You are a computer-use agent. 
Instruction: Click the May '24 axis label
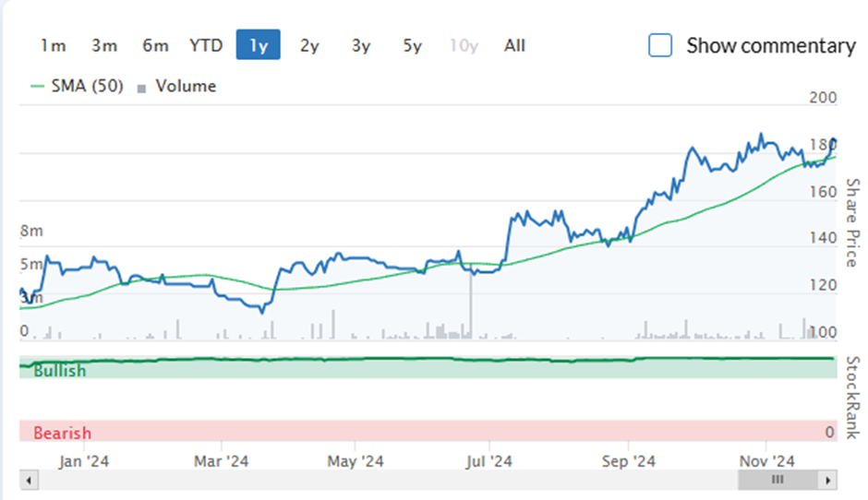356,461
